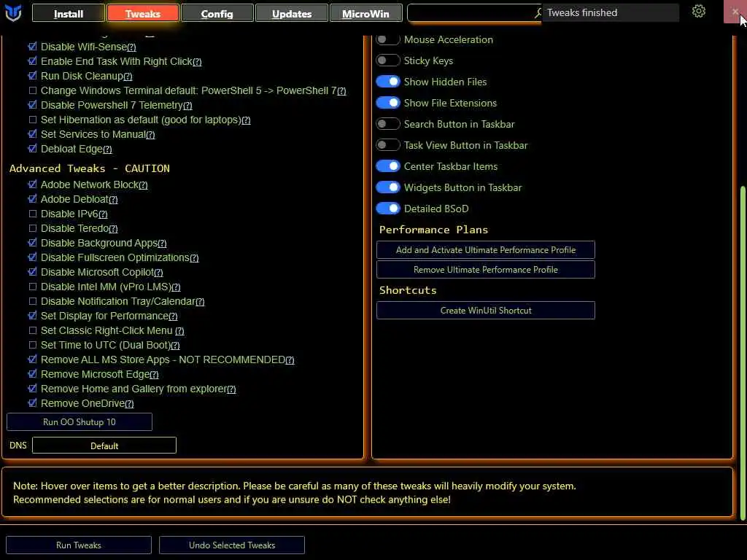The height and width of the screenshot is (560, 747).
Task: Disable Widgets Button in Taskbar toggle
Action: pos(387,187)
